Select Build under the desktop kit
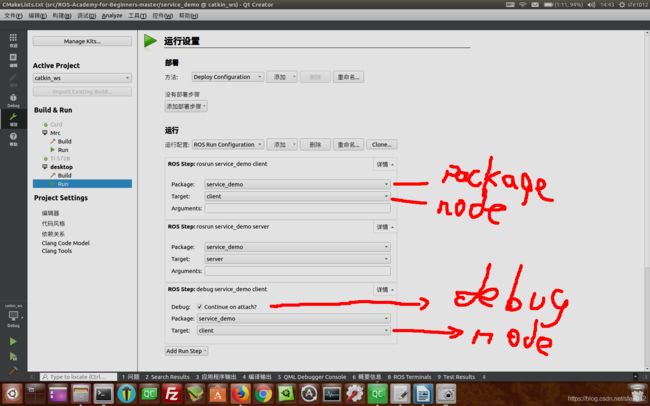The image size is (650, 406). coord(64,175)
